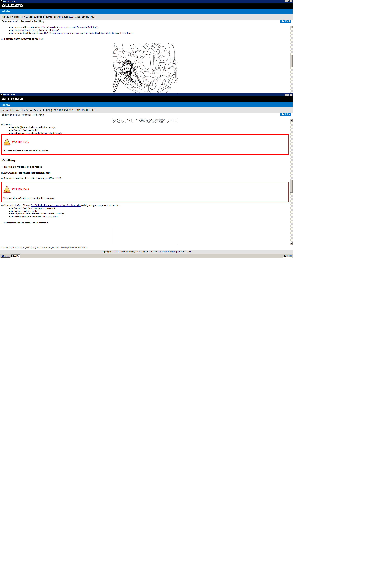The image size is (371, 588).
Task: Open Engine, Cooling and Exhaust breadcrumb
Action: [x=35, y=248]
